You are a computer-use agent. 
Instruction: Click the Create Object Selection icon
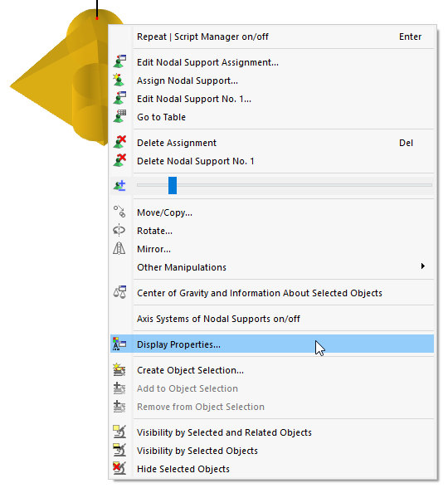[119, 370]
